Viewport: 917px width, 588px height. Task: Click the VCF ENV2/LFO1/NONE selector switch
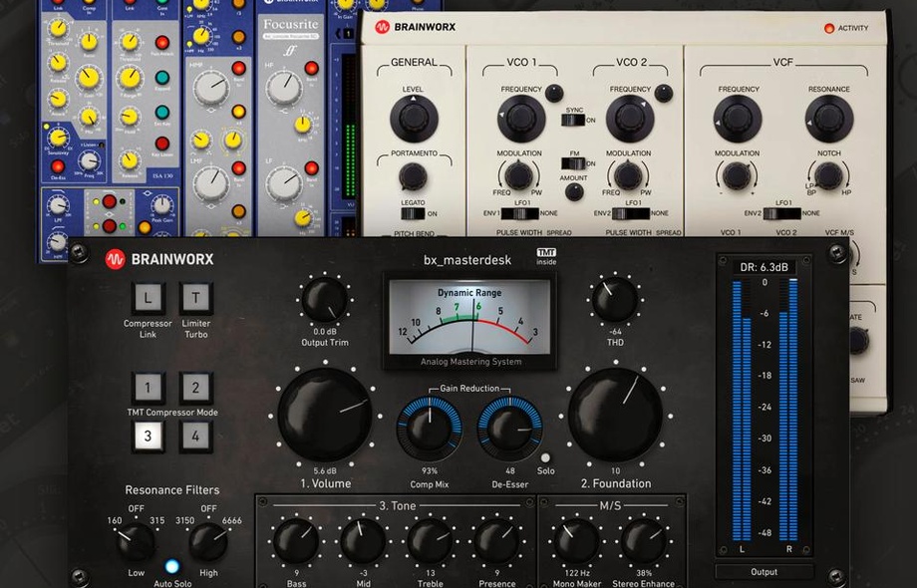781,213
